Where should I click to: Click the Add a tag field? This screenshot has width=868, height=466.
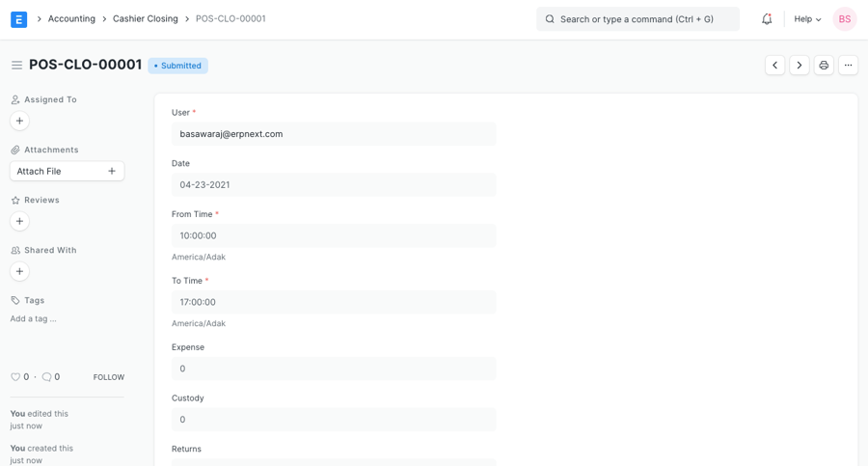[34, 318]
